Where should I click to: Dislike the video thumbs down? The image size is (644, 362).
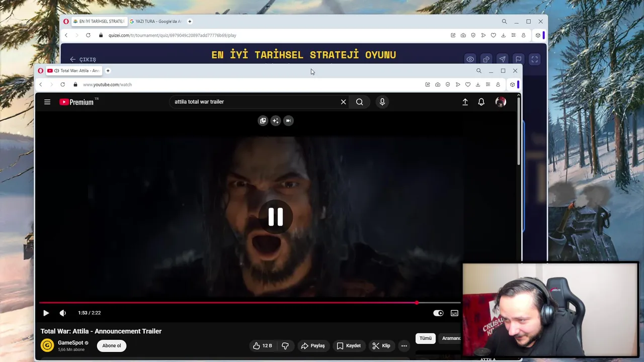click(285, 345)
